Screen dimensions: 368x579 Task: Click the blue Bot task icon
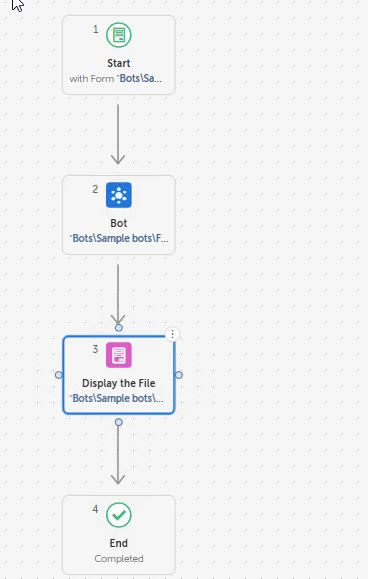pyautogui.click(x=118, y=195)
